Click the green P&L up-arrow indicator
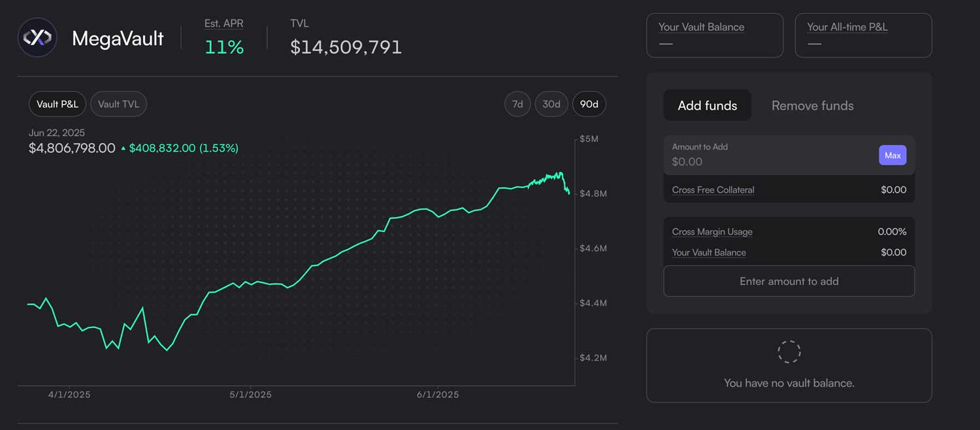The width and height of the screenshot is (980, 430). 123,149
